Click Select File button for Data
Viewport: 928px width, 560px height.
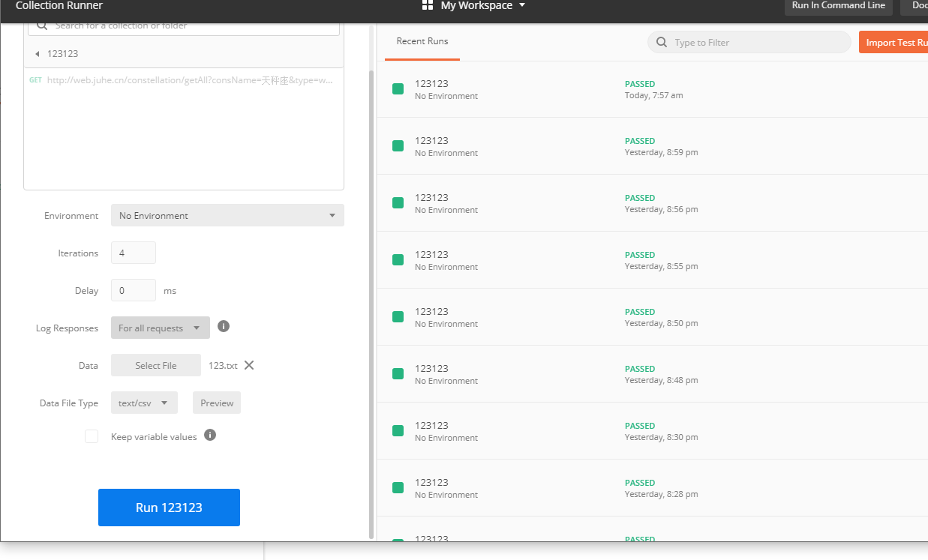[156, 366]
